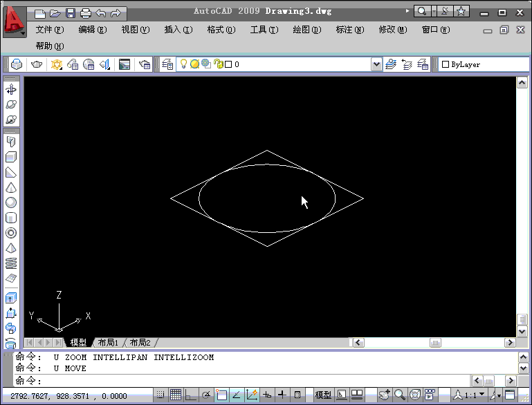Select the Pyramid solid tool
Viewport: 532px width, 405px height.
tap(11, 248)
